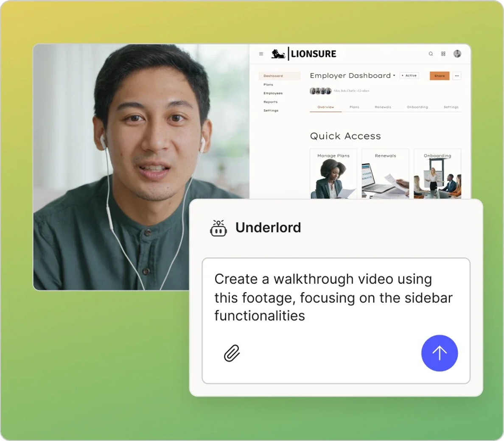
Task: Switch to the Onboarding tab
Action: point(417,107)
